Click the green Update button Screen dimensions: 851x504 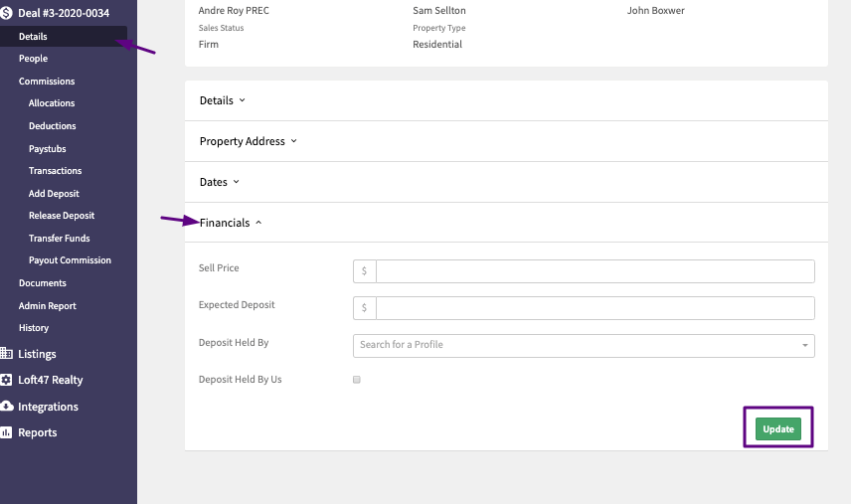click(x=778, y=429)
